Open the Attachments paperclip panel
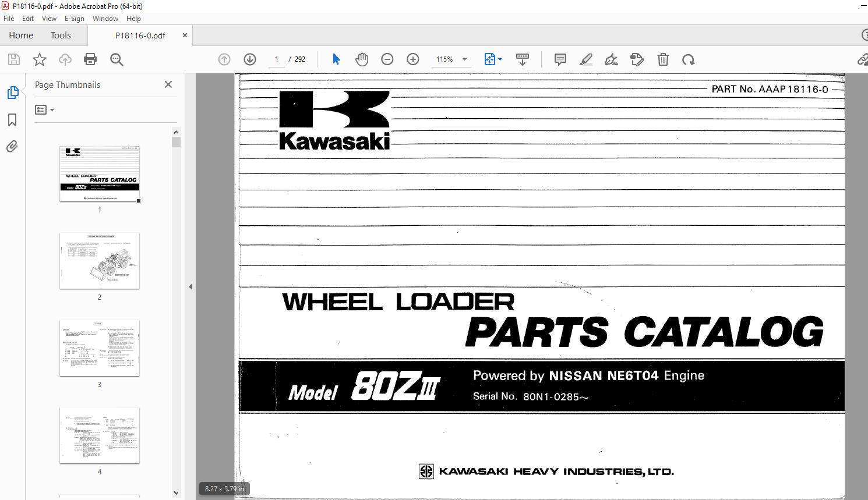 point(12,146)
